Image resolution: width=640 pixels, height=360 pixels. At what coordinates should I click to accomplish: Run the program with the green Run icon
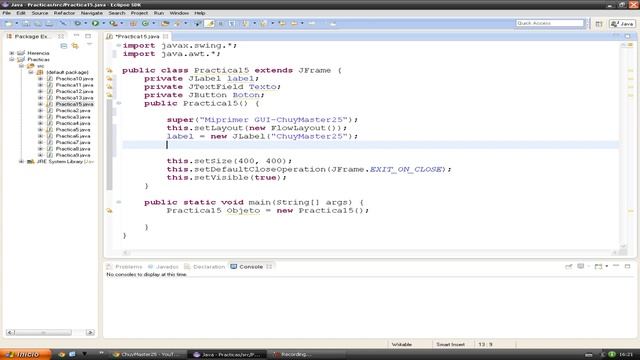coord(95,24)
